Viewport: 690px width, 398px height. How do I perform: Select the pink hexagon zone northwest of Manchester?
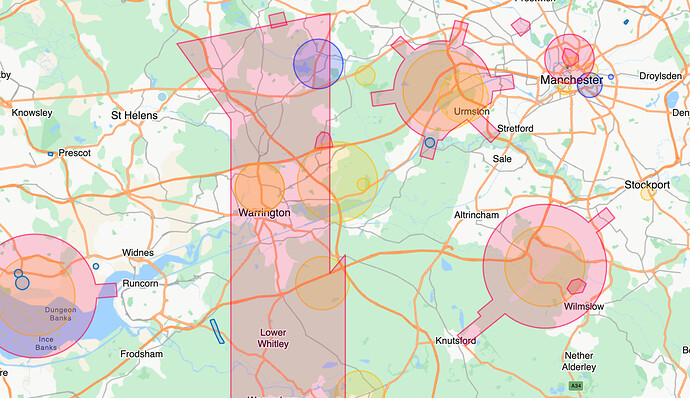click(x=521, y=26)
